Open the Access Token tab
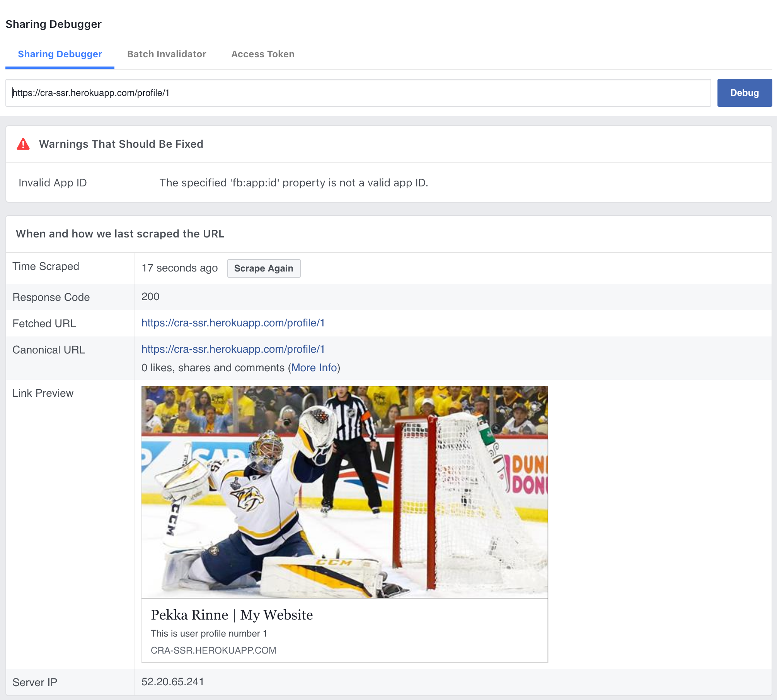Viewport: 777px width, 700px height. click(263, 54)
